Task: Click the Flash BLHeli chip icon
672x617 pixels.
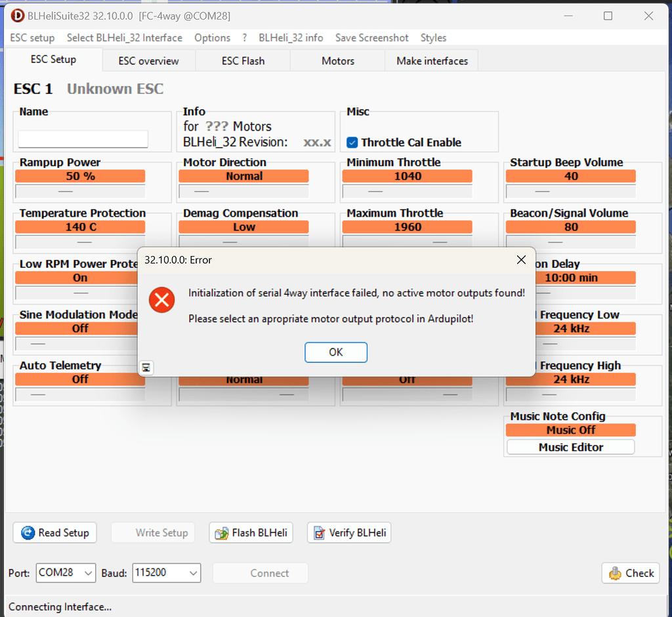Action: (x=222, y=533)
